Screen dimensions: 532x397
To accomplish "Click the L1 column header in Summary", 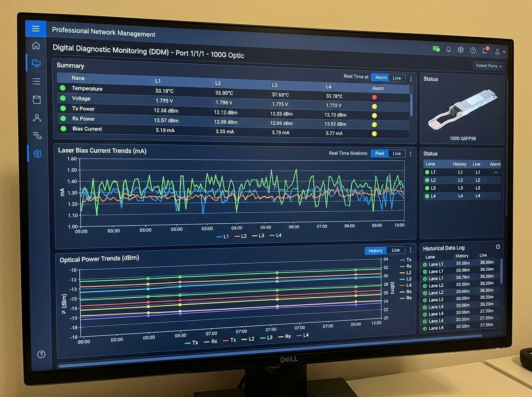I will click(158, 81).
